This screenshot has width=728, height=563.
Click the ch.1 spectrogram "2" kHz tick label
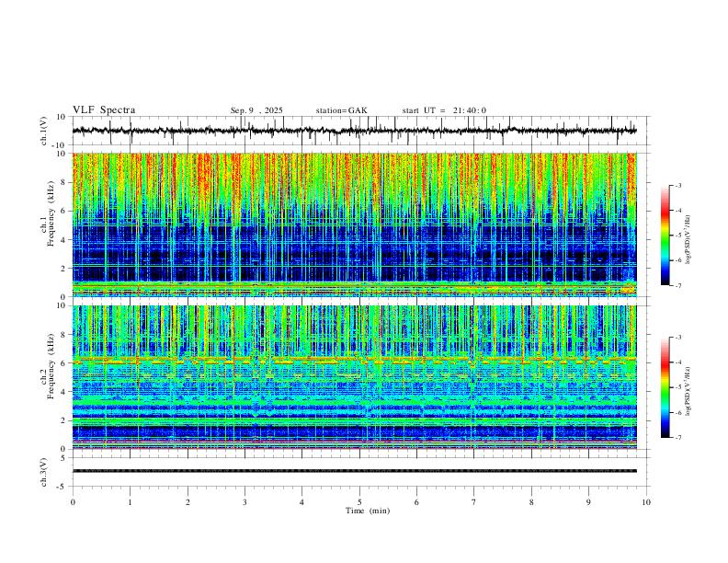tap(64, 268)
